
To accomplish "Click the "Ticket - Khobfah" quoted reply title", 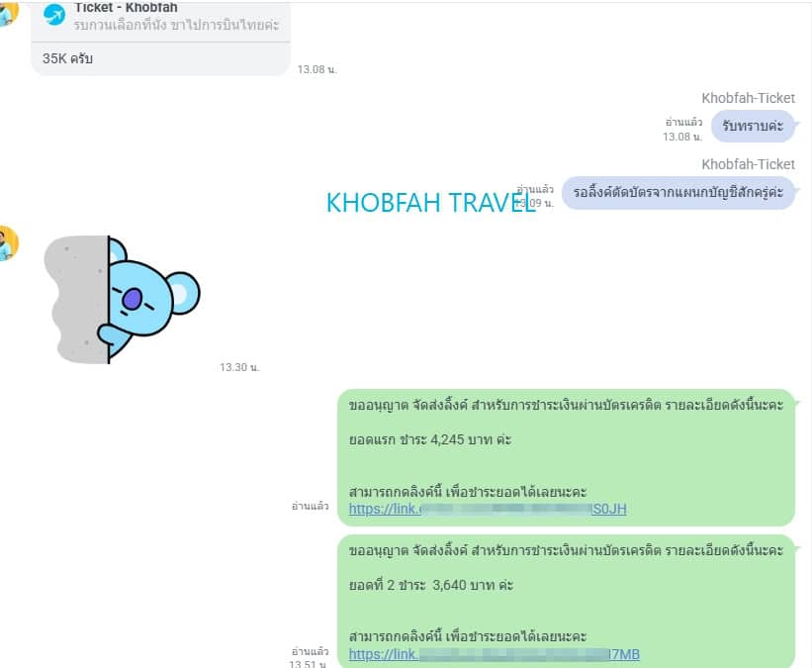I will point(126,8).
